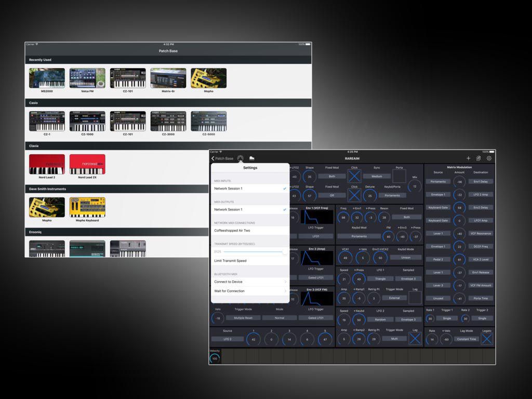Click the Env 1 (VCF Freq) envelope graph

tap(317, 217)
